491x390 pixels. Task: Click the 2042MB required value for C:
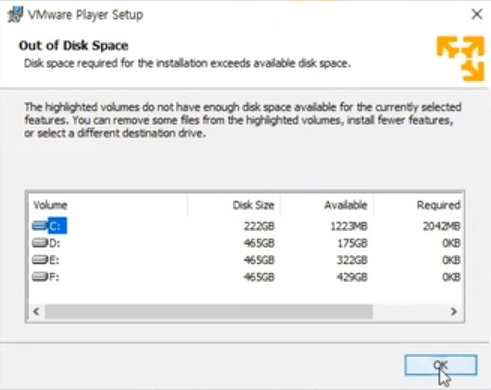pos(441,226)
